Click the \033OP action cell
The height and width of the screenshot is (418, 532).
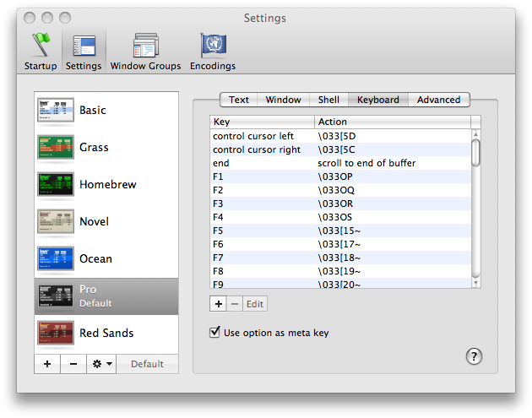[x=335, y=176]
